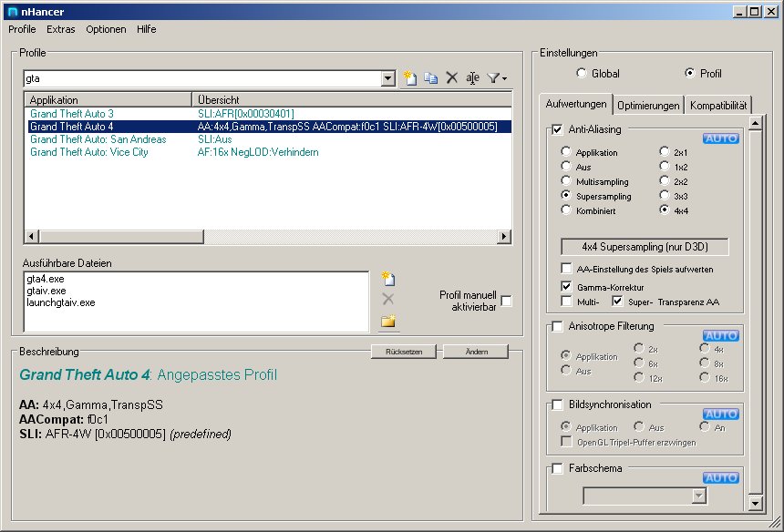
Task: Enable OpenGL Tripel-Puffer erzwingen checkbox
Action: tap(566, 442)
